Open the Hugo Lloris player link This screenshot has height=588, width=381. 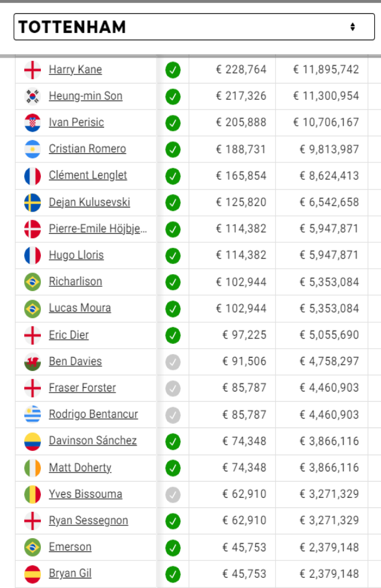pyautogui.click(x=76, y=255)
